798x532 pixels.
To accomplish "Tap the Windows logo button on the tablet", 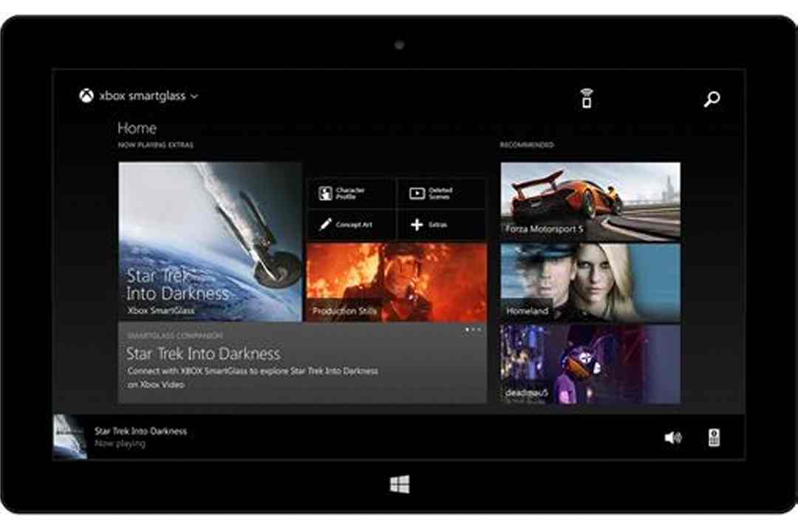I will pos(400,484).
